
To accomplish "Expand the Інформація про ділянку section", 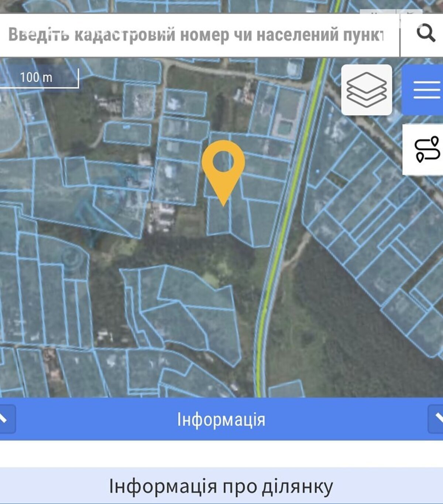I will tap(221, 486).
